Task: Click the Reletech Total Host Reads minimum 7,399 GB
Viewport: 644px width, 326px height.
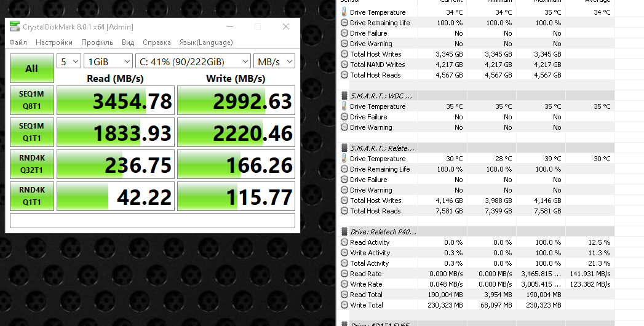Action: click(x=498, y=211)
